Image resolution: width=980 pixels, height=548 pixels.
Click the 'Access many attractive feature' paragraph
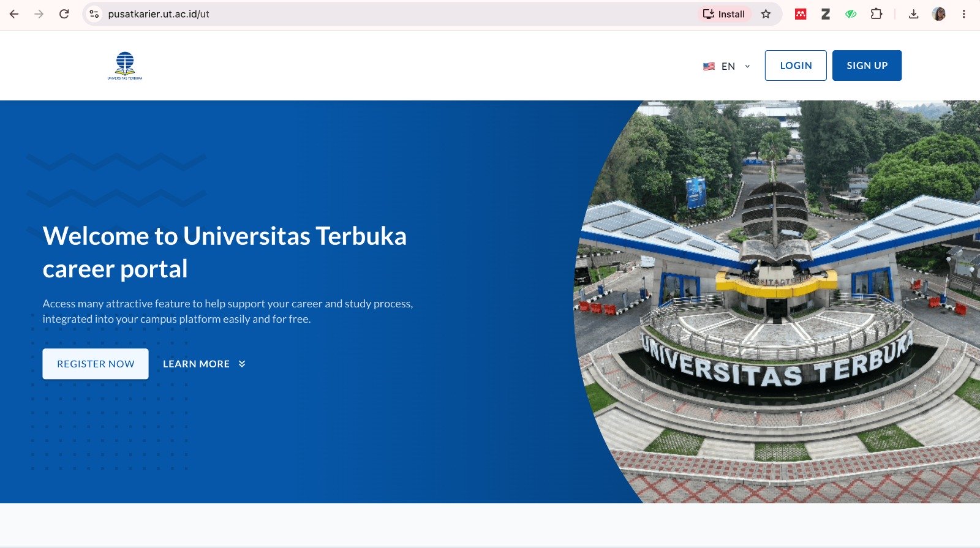(228, 311)
